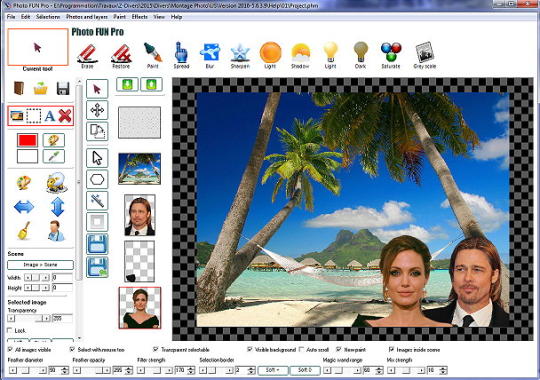Click the right green arrow layer button
This screenshot has height=380, width=540.
tap(151, 84)
